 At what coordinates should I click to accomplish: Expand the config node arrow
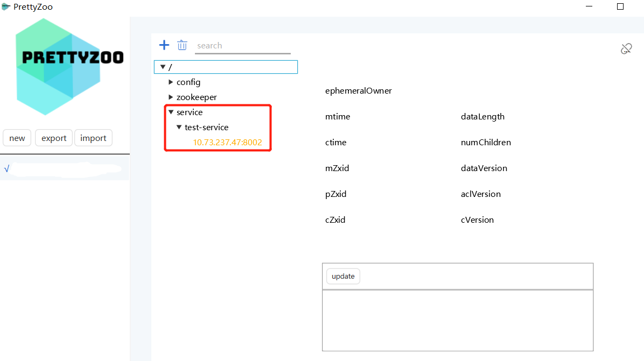point(171,82)
